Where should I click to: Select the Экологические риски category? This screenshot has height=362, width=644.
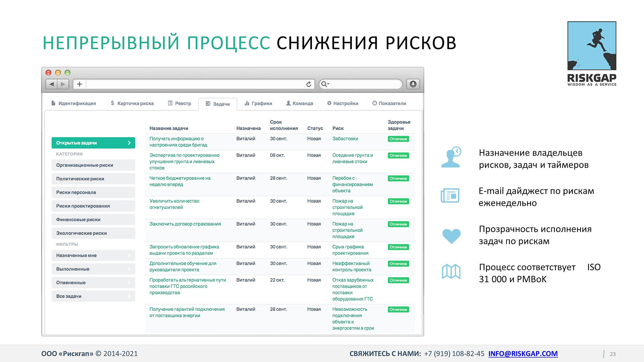[93, 233]
